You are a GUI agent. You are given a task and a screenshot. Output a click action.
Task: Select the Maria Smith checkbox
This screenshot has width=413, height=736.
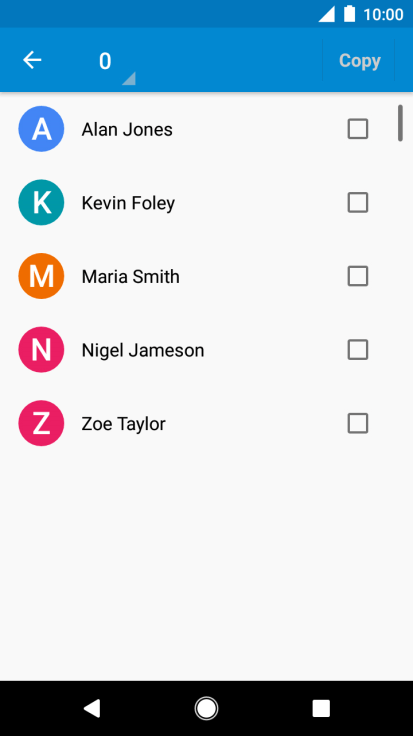tap(358, 276)
